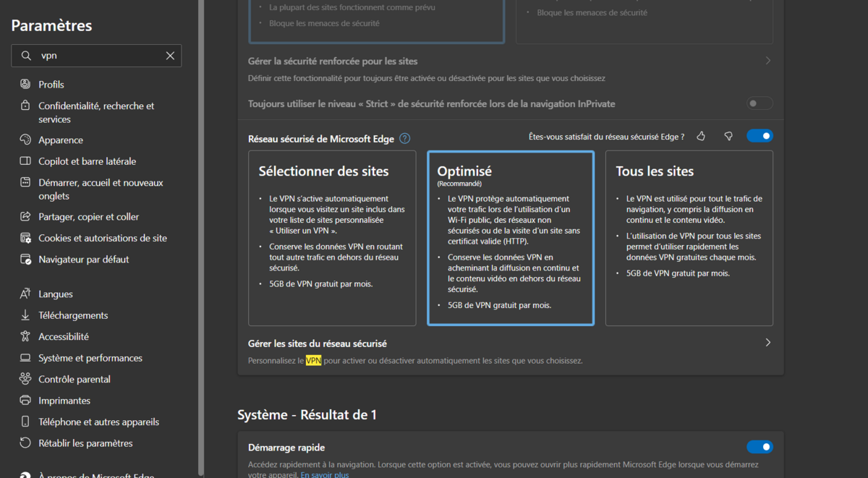Image resolution: width=868 pixels, height=478 pixels.
Task: Click the Profils sidebar icon
Action: click(x=25, y=85)
